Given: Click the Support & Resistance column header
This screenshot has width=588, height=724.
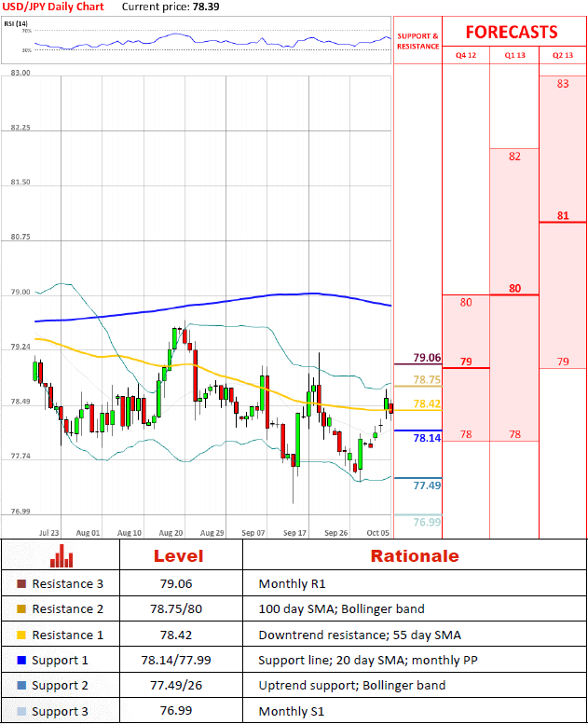Looking at the screenshot, I should [417, 40].
